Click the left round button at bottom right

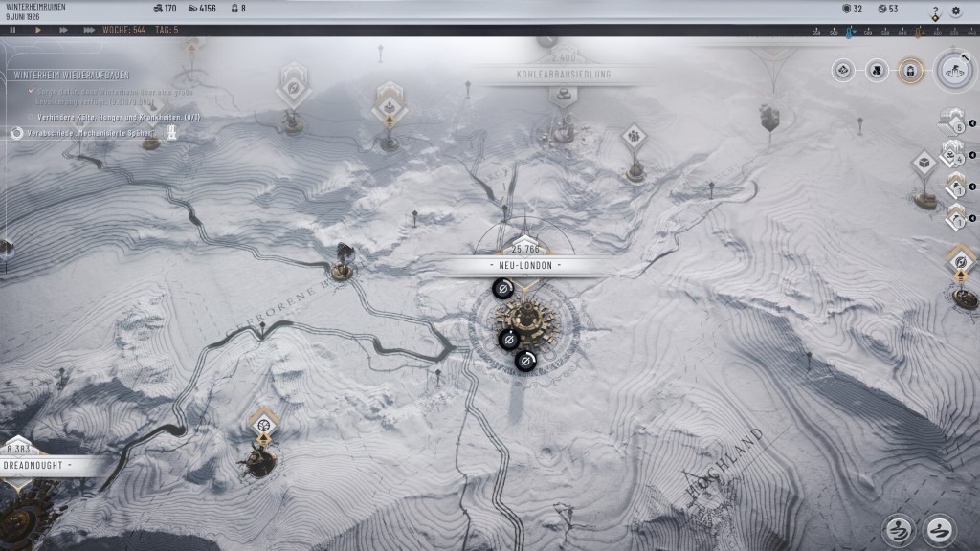click(898, 529)
